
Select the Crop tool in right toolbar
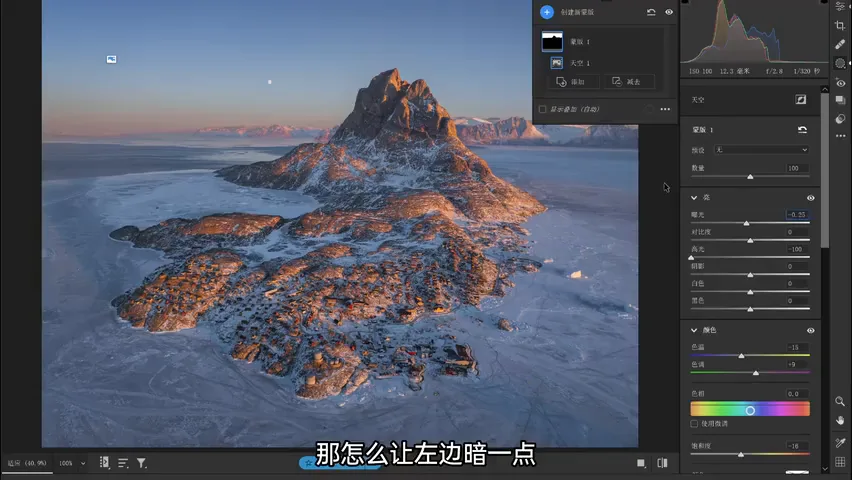pyautogui.click(x=840, y=26)
